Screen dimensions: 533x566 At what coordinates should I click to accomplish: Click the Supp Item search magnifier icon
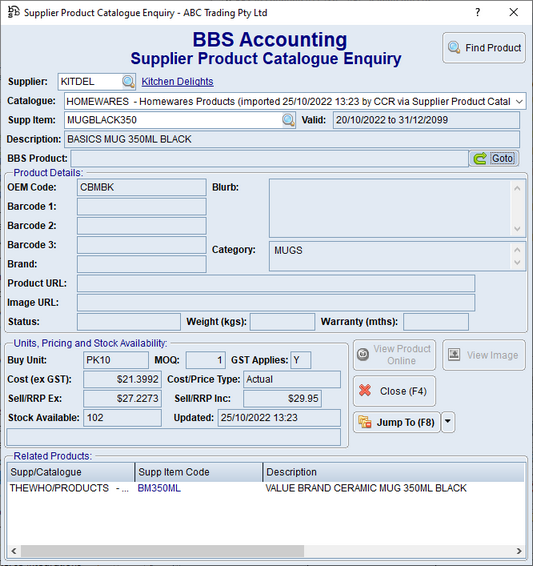(x=288, y=120)
